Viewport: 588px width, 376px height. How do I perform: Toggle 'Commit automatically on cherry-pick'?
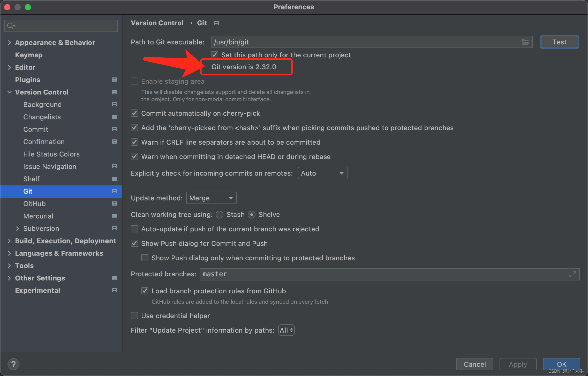tap(135, 113)
